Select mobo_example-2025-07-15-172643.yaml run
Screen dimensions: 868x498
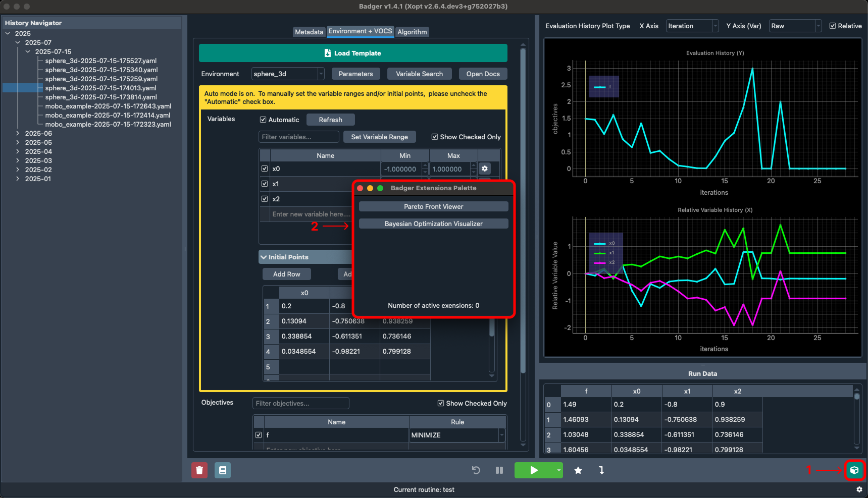(108, 106)
